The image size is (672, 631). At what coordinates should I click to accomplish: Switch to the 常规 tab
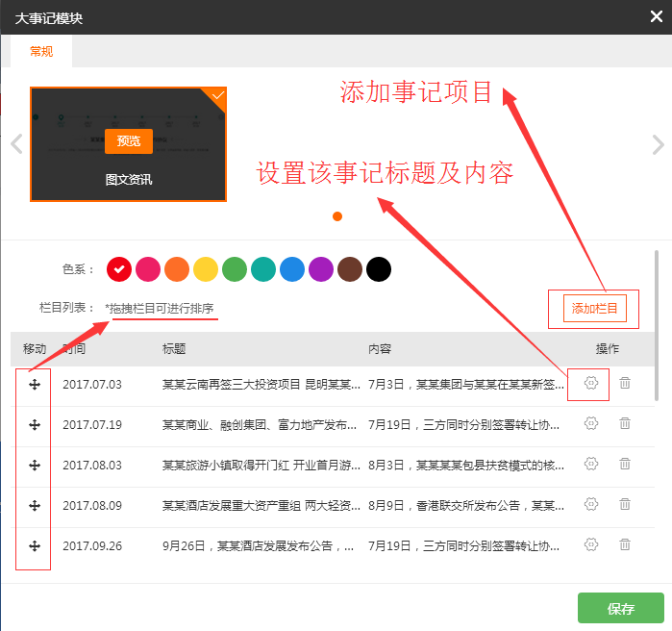pos(41,52)
